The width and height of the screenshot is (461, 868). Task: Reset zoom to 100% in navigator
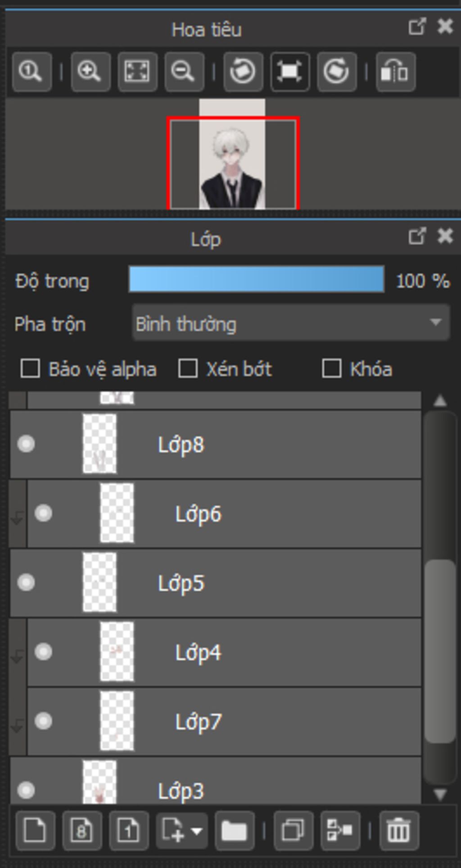[32, 72]
